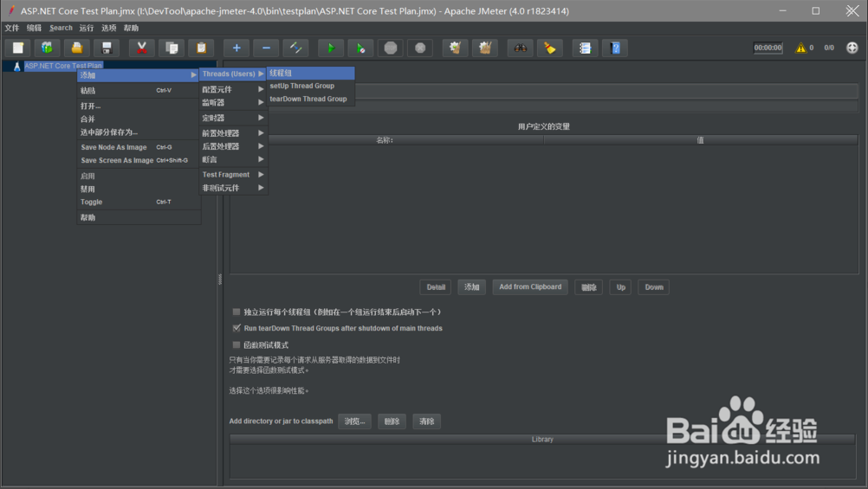The image size is (868, 489).
Task: Uncheck Run tearDown Thread Groups checkbox
Action: [x=236, y=328]
